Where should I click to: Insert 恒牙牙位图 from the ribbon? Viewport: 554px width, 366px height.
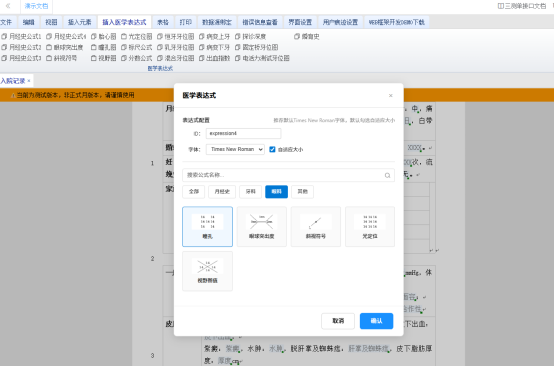(x=176, y=36)
